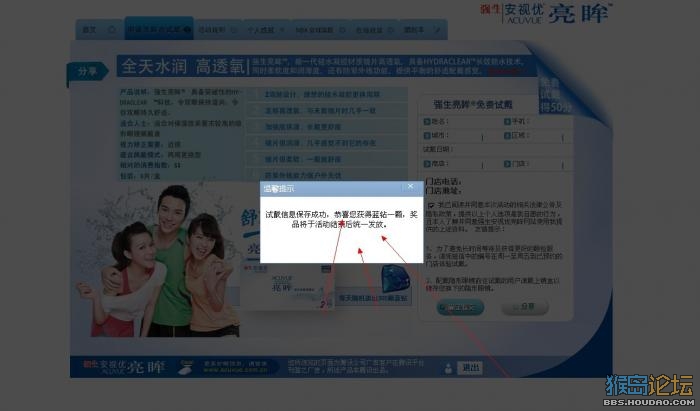The image size is (700, 411).
Task: Click the blue diamond image
Action: point(396,279)
